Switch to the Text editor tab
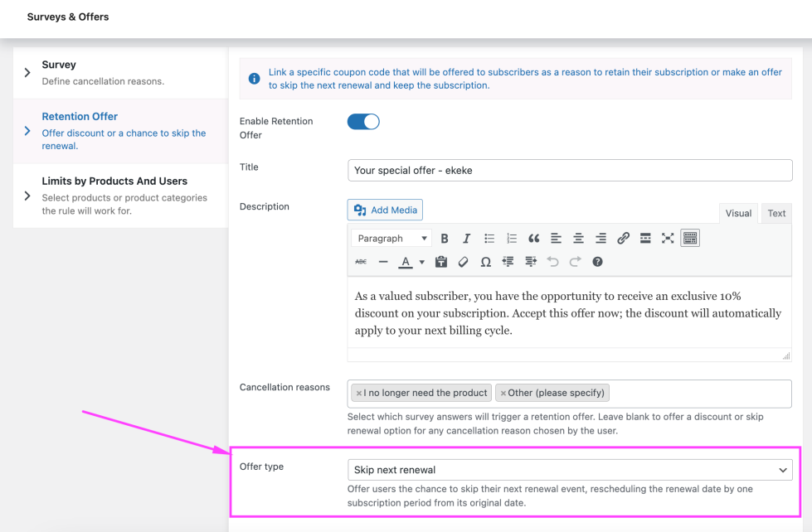The image size is (812, 532). point(776,213)
